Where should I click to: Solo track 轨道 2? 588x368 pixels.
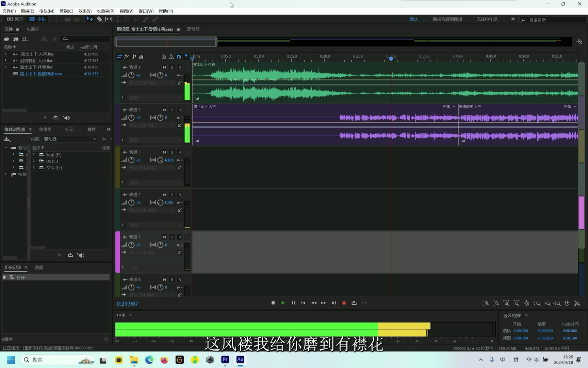click(172, 110)
